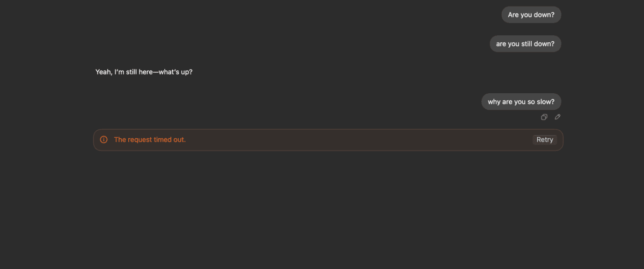Select the 'are you still down?' message bubble
The width and height of the screenshot is (644, 269).
[x=525, y=44]
